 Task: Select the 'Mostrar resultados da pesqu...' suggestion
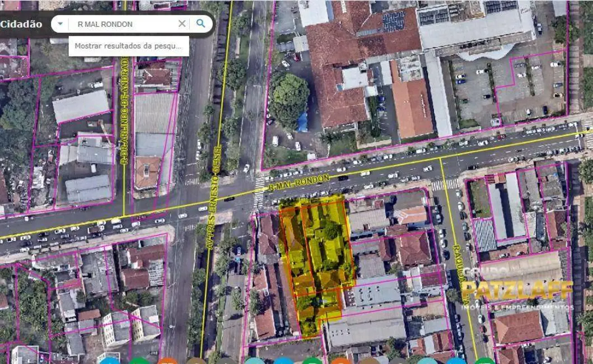129,46
